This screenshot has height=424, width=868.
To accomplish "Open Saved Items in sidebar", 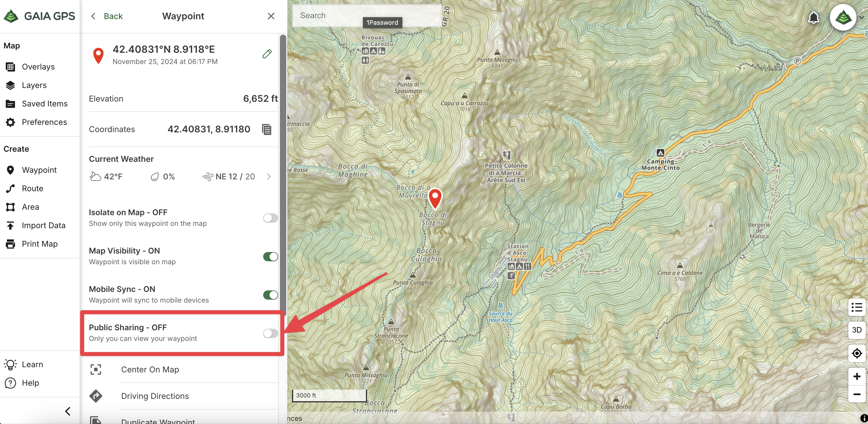I will (44, 104).
